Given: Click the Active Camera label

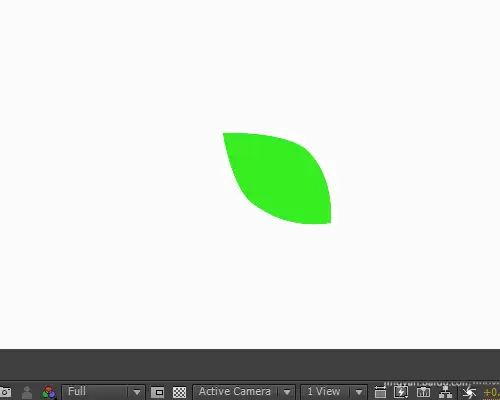Looking at the screenshot, I should [235, 391].
